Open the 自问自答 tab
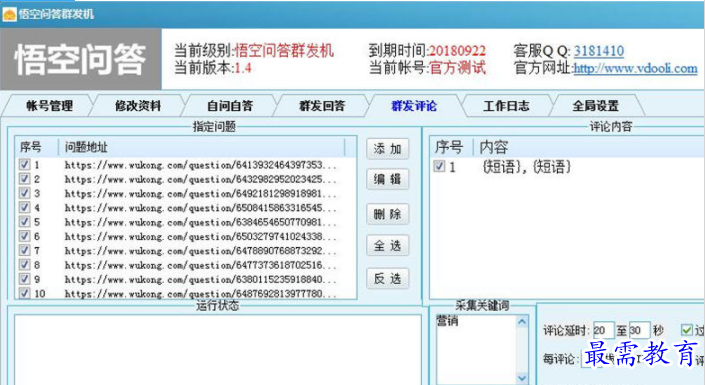The width and height of the screenshot is (706, 385). coord(230,106)
